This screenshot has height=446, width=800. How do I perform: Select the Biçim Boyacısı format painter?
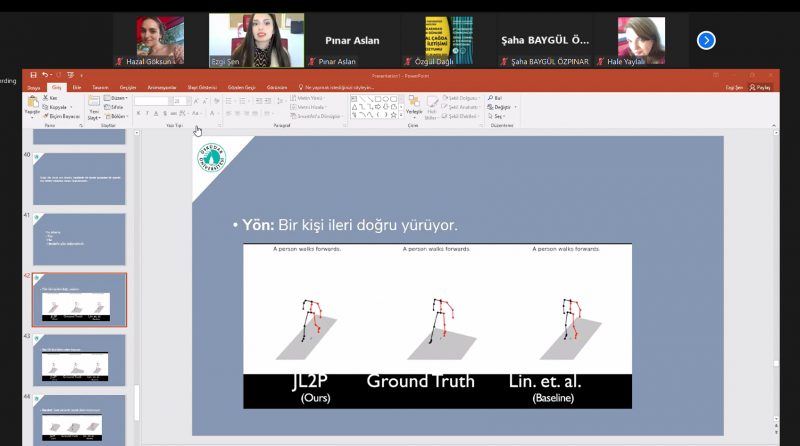pos(61,116)
